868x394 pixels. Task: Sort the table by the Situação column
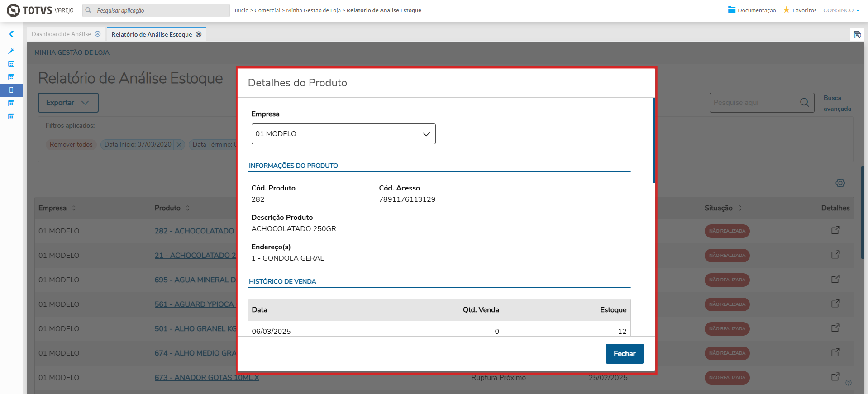pos(739,208)
